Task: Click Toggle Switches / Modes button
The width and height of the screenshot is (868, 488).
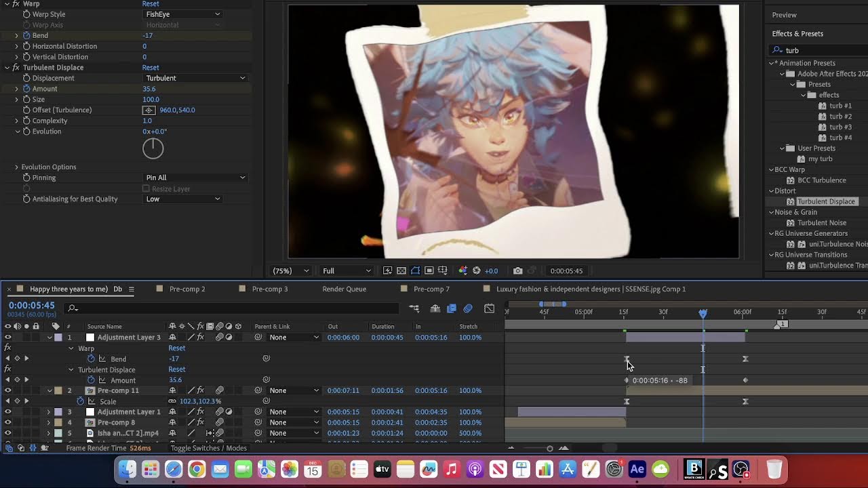Action: pyautogui.click(x=208, y=448)
